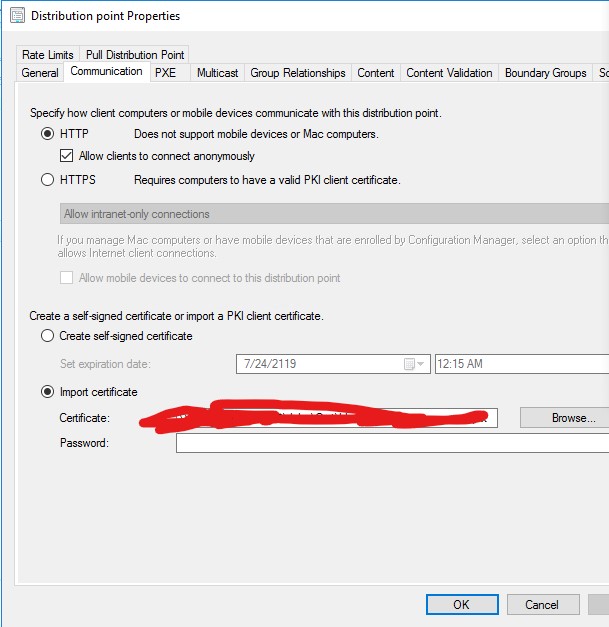This screenshot has height=627, width=609.
Task: Switch to the Content Validation tab
Action: (x=449, y=73)
